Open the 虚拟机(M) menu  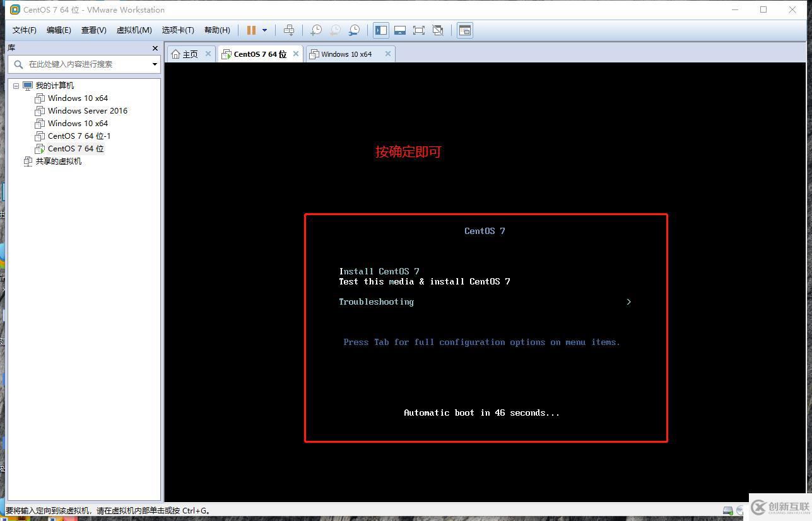coord(134,30)
